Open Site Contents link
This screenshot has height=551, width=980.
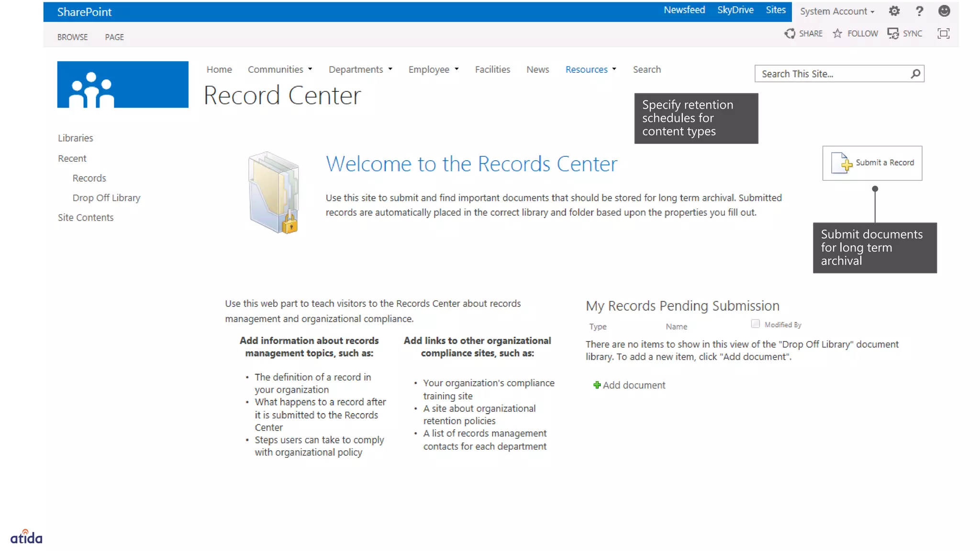tap(86, 217)
